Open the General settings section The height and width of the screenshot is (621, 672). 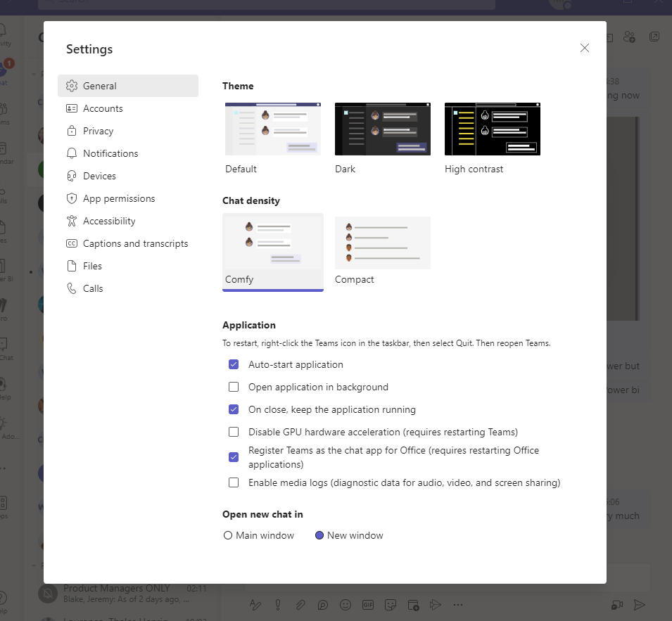pyautogui.click(x=127, y=86)
